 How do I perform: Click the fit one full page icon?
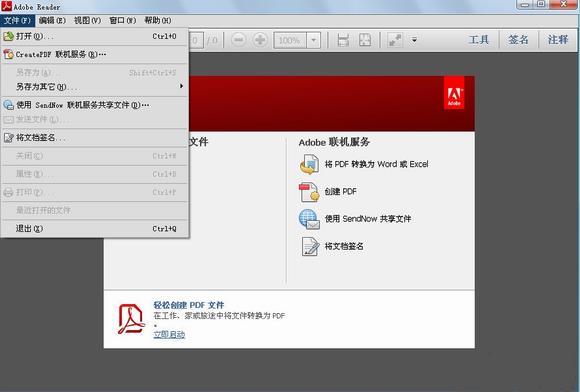point(365,40)
